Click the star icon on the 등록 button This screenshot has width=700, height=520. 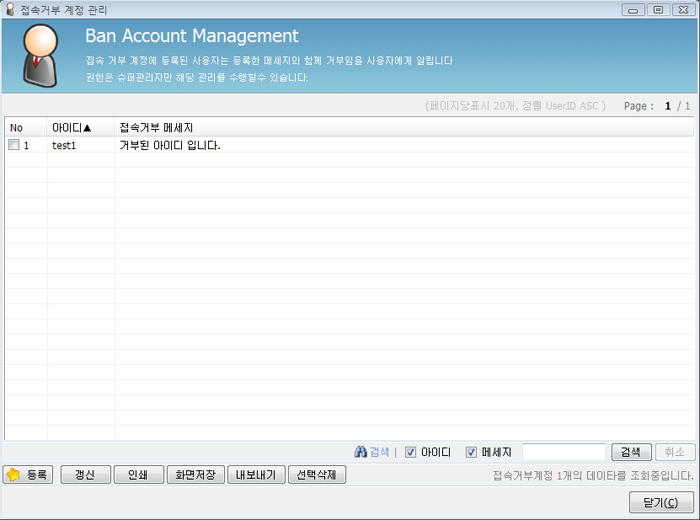13,474
